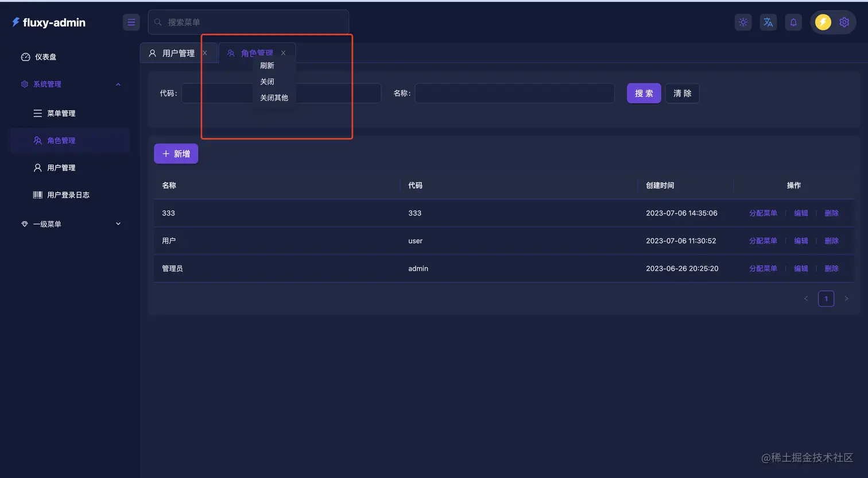Click the gear icon beside 系统管理
This screenshot has height=478, width=868.
(x=25, y=84)
